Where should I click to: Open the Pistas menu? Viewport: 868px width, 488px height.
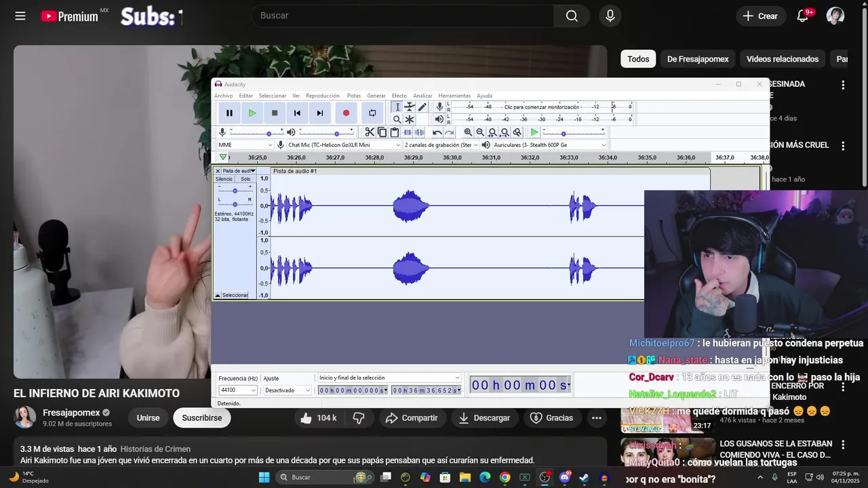[x=354, y=96]
